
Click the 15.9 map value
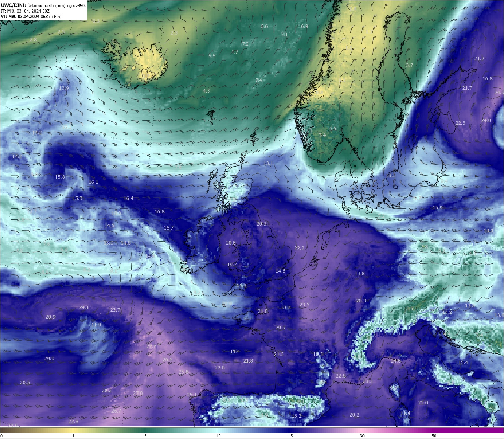pyautogui.click(x=437, y=208)
